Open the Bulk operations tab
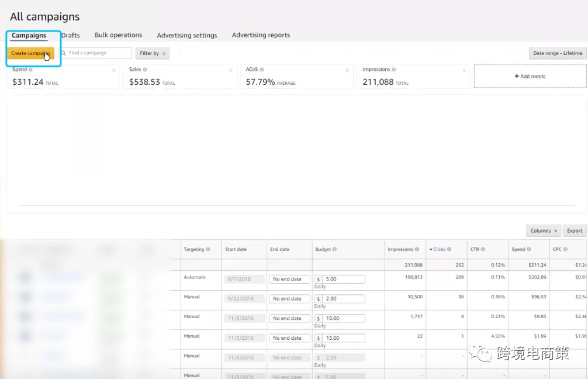Screen dimensions: 588x379 (118, 36)
